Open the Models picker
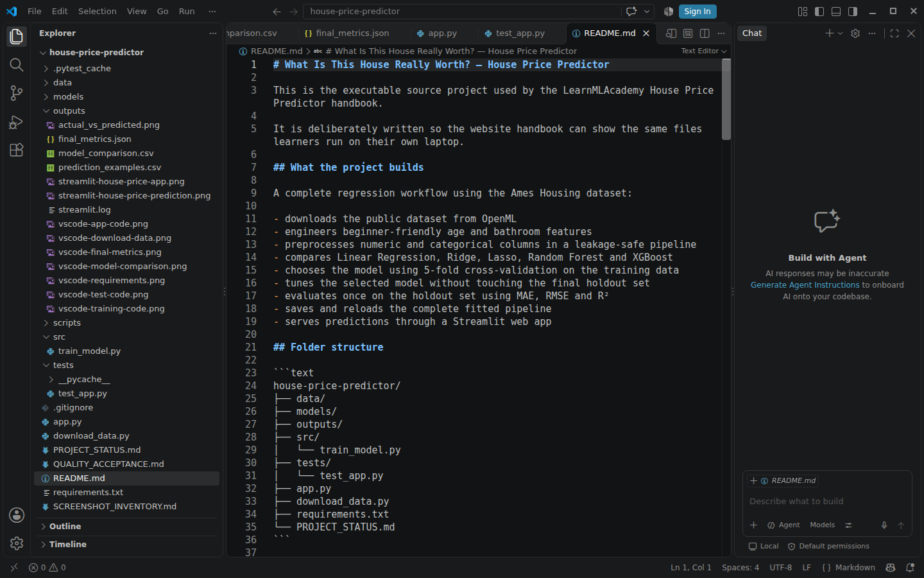 823,525
